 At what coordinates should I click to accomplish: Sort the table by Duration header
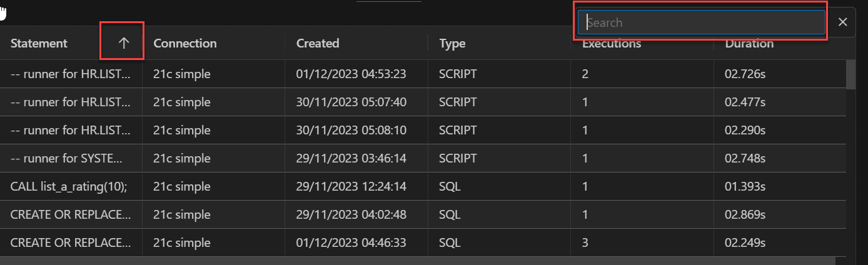click(x=749, y=44)
